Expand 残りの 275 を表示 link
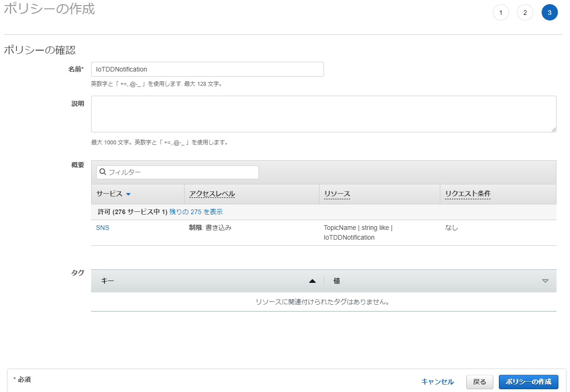This screenshot has height=392, width=570. click(196, 212)
